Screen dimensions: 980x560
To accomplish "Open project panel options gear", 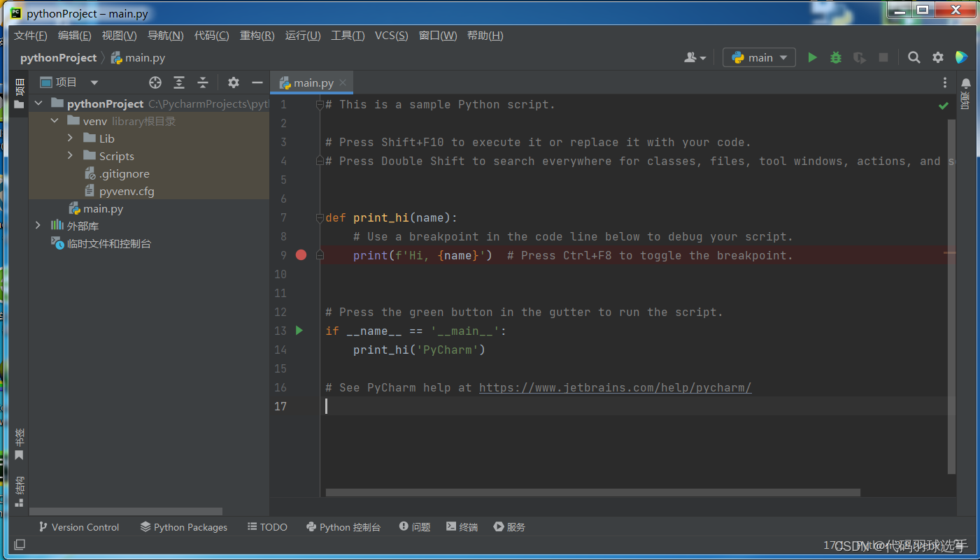I will coord(234,82).
